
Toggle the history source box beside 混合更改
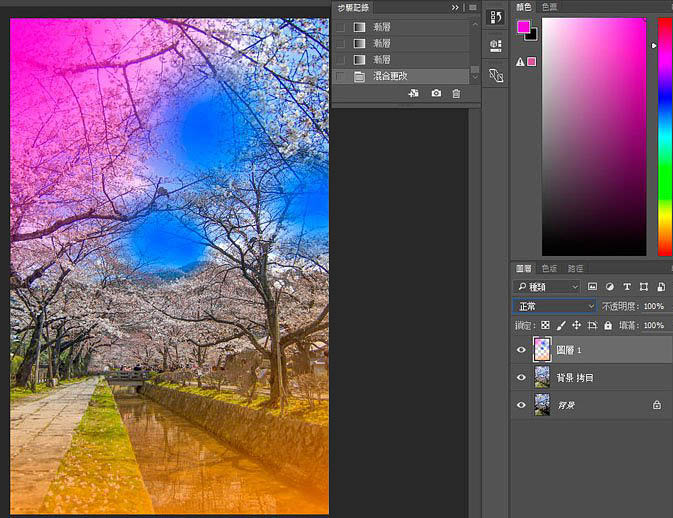coord(340,76)
